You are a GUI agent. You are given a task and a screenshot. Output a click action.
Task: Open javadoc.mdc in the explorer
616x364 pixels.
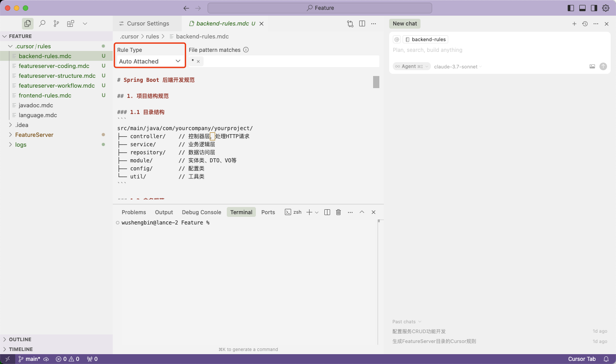click(x=56, y=105)
